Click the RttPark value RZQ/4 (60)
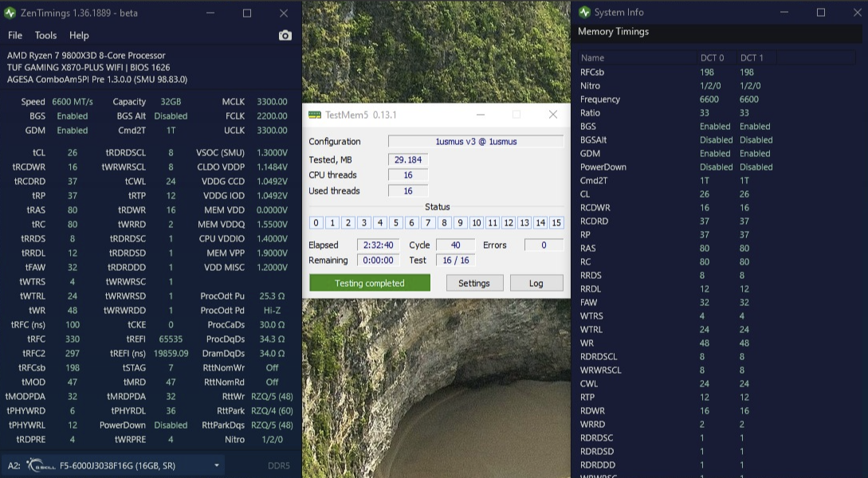 (x=272, y=411)
